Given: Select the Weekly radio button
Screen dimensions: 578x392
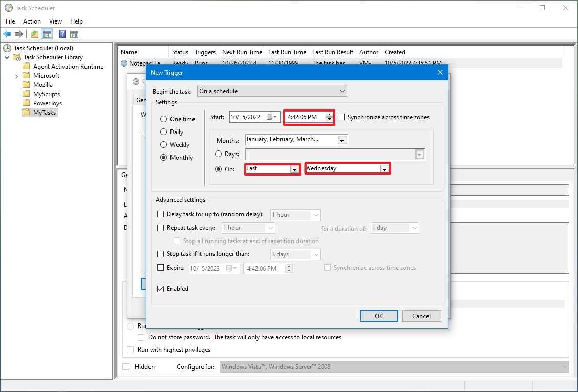Looking at the screenshot, I should point(164,145).
